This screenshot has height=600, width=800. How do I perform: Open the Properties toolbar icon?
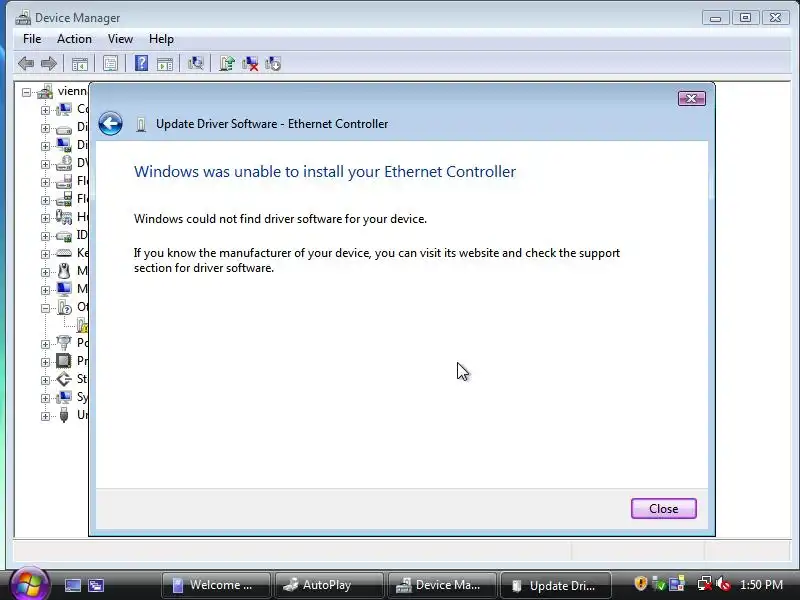click(110, 64)
